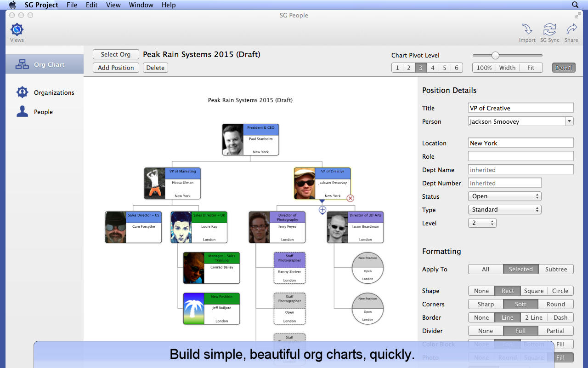Set Apply To option to Subtree
588x368 pixels.
tap(556, 269)
